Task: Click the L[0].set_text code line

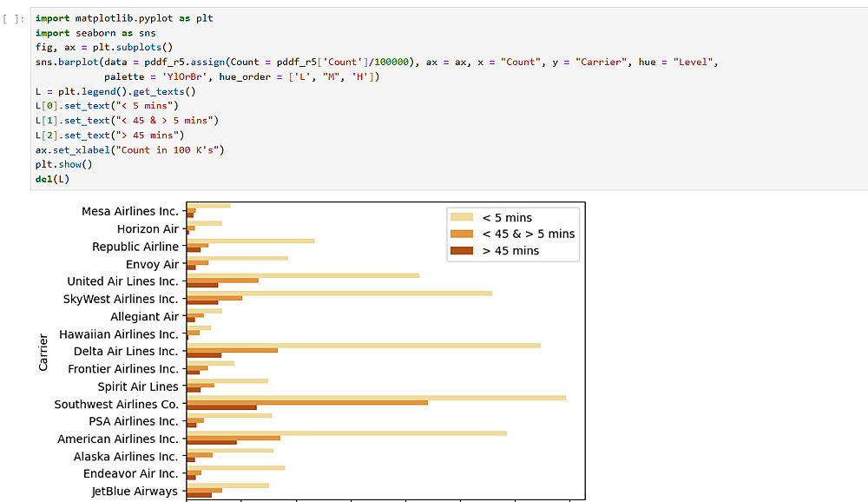Action: pos(107,106)
